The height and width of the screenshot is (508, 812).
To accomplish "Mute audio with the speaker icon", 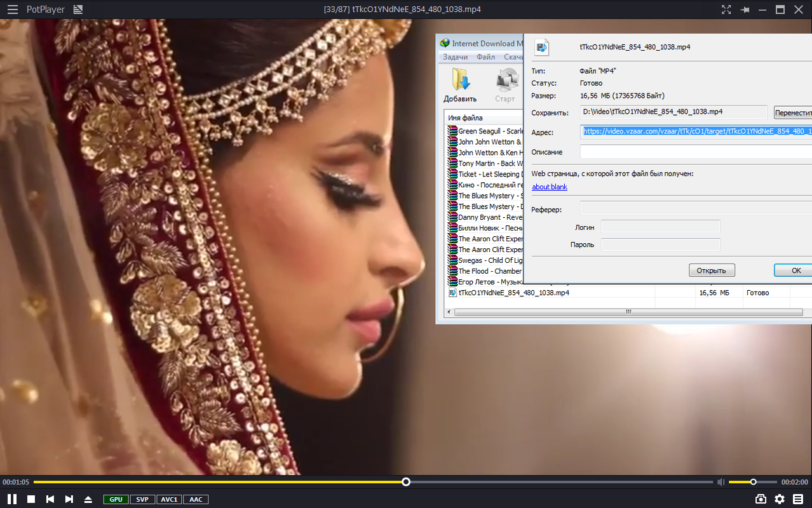I will click(721, 482).
